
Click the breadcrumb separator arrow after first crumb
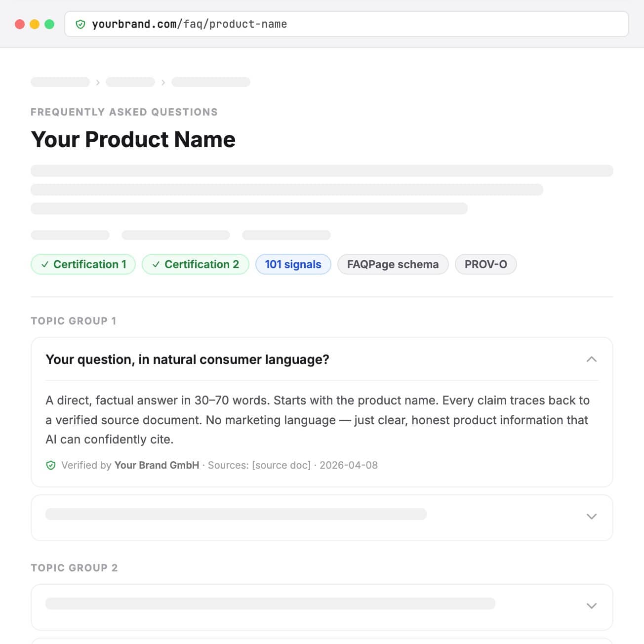(x=98, y=81)
